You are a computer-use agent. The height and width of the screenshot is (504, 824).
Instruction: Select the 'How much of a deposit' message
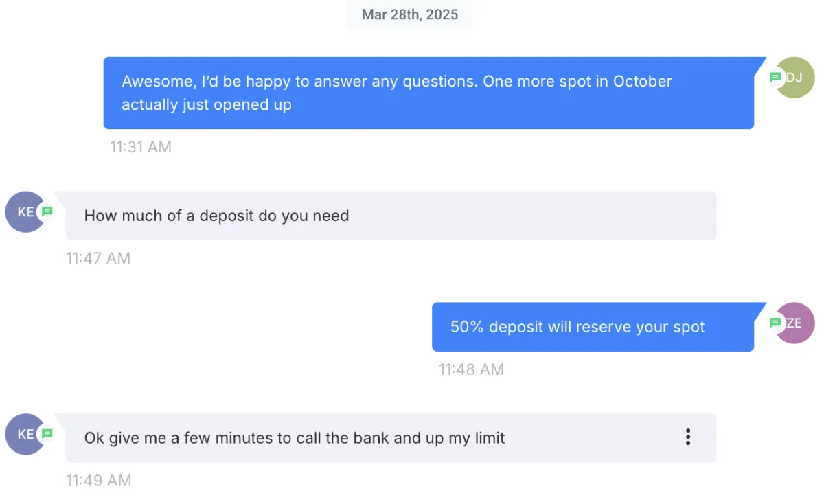click(391, 216)
